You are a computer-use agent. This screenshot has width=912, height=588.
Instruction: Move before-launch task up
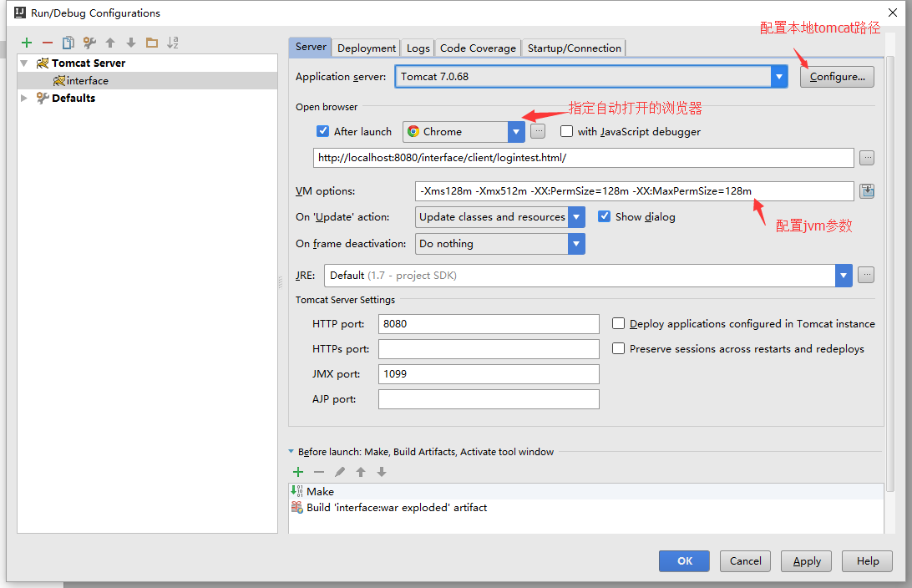361,472
